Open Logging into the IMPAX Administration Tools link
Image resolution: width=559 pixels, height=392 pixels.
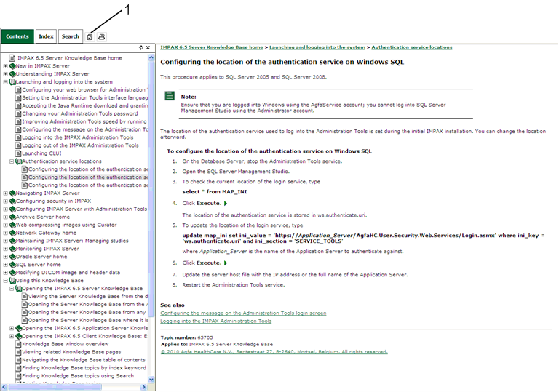(215, 321)
